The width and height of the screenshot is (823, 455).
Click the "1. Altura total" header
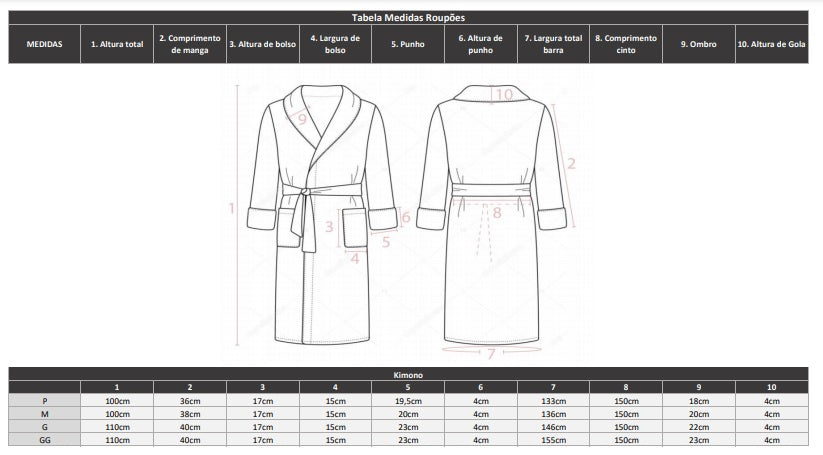click(117, 44)
